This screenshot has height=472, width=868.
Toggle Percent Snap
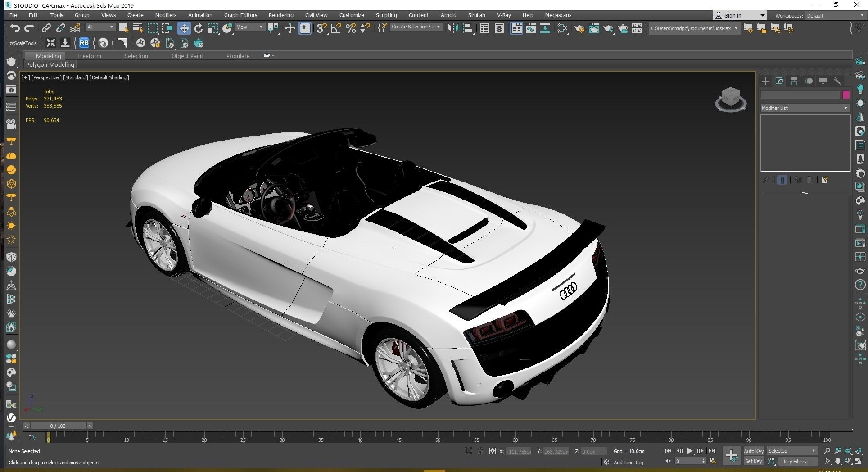[x=351, y=28]
